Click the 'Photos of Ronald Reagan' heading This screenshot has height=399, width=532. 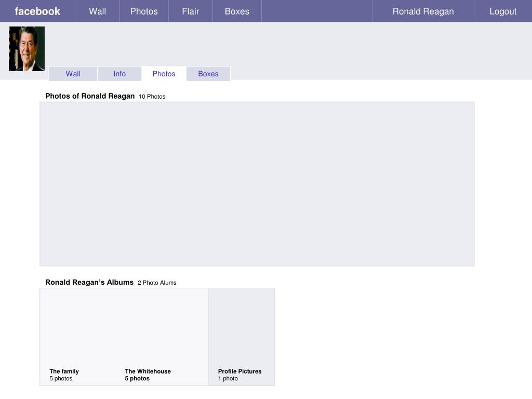pos(90,96)
